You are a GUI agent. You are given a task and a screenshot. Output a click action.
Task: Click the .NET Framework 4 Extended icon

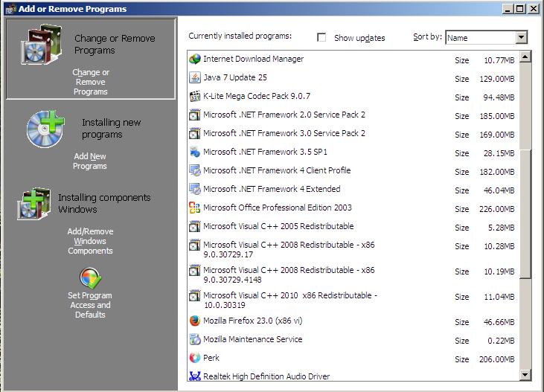coord(195,189)
